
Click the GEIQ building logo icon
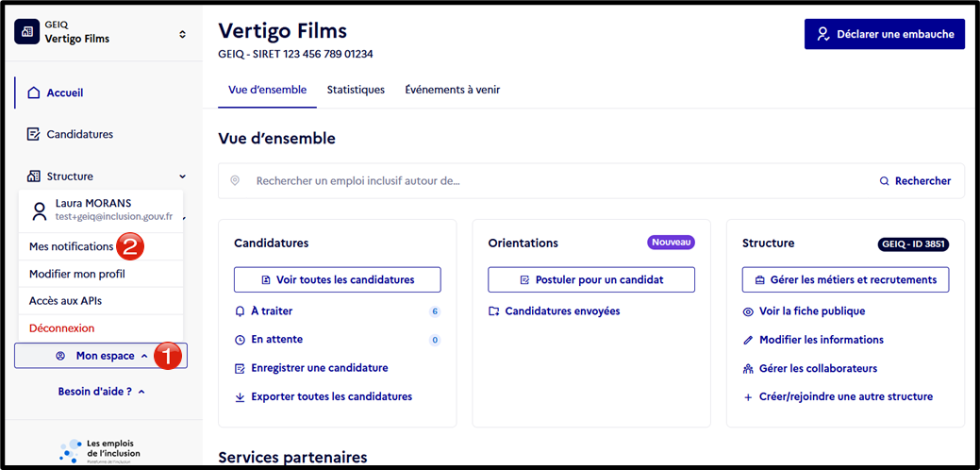click(x=26, y=32)
